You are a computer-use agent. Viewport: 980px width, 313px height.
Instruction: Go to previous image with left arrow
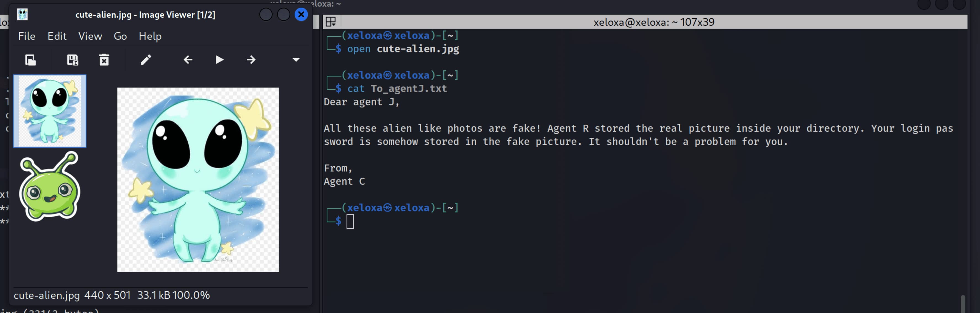click(x=188, y=60)
